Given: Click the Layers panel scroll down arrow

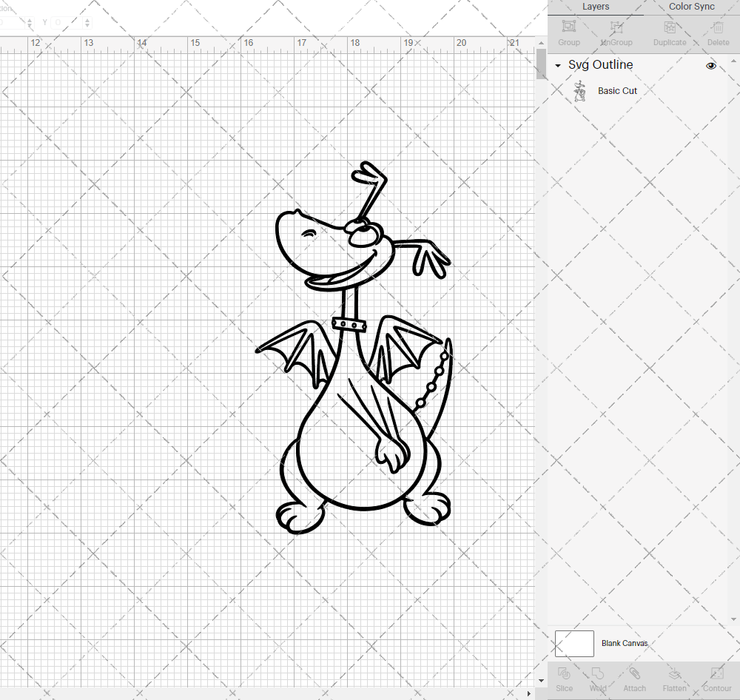Looking at the screenshot, I should (733, 619).
